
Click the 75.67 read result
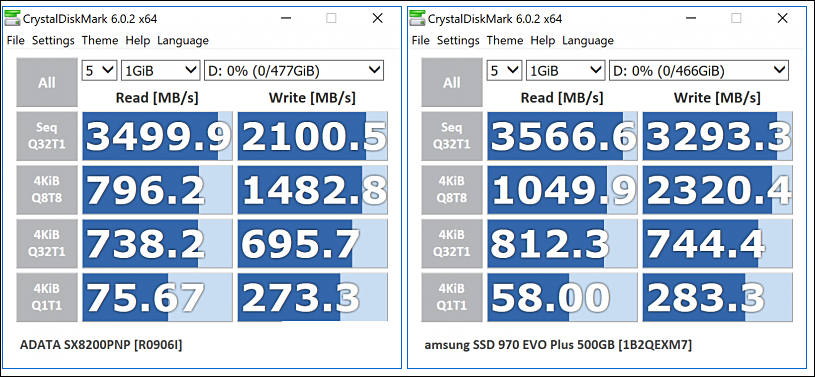tap(157, 297)
